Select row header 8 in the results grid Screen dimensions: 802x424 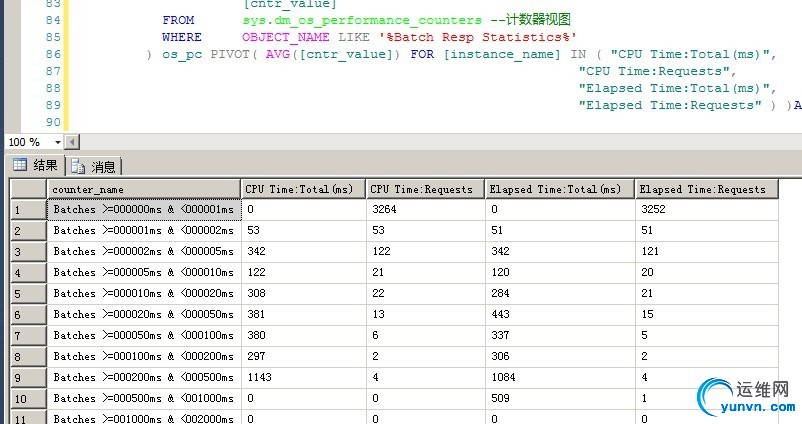pyautogui.click(x=29, y=356)
